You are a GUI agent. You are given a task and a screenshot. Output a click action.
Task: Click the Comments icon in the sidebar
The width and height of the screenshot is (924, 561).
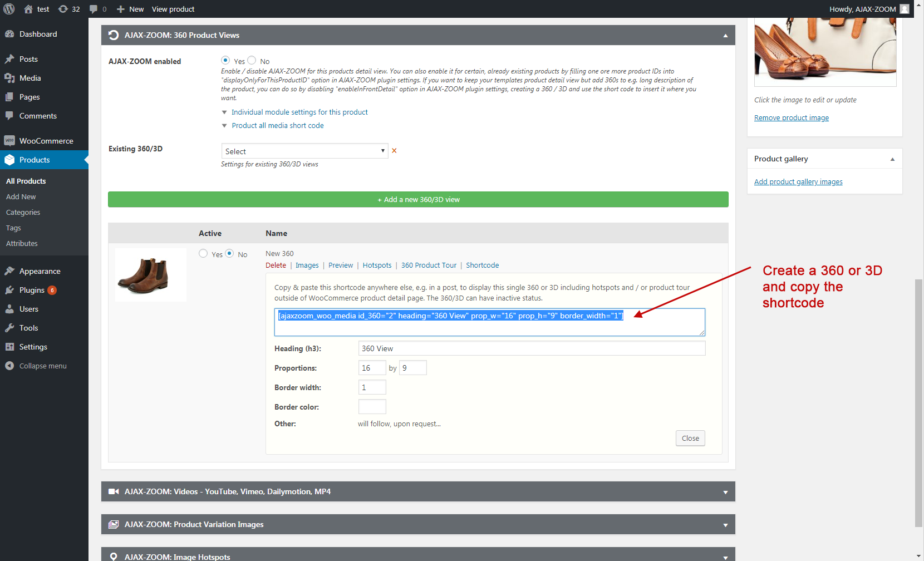click(9, 116)
